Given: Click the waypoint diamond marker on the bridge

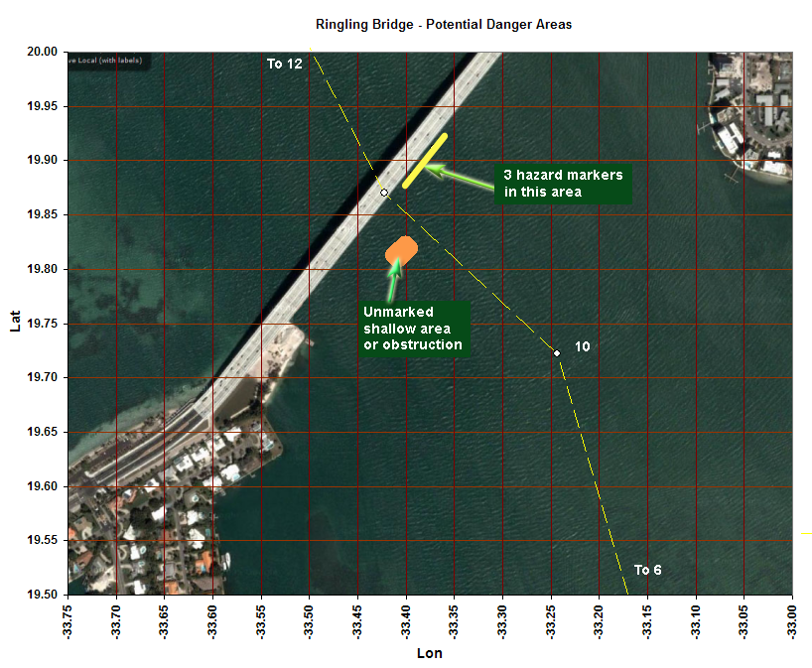Looking at the screenshot, I should pos(384,193).
